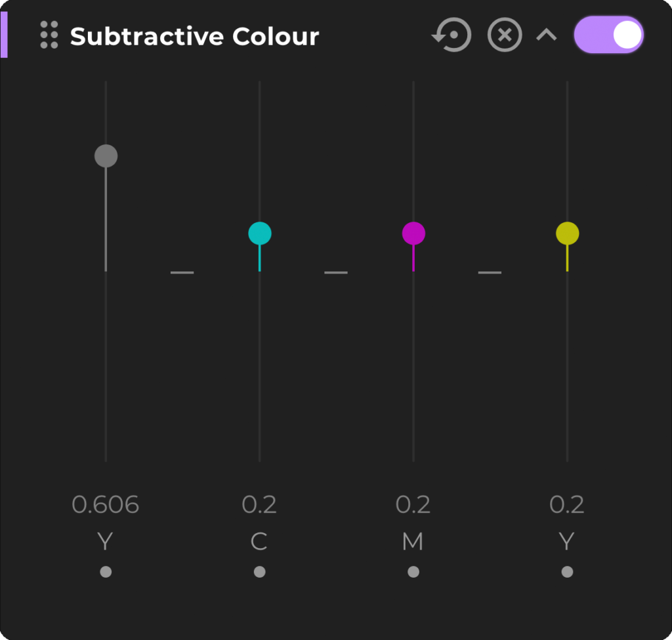Viewport: 672px width, 640px height.
Task: Click the 0.606 value readout
Action: point(105,505)
